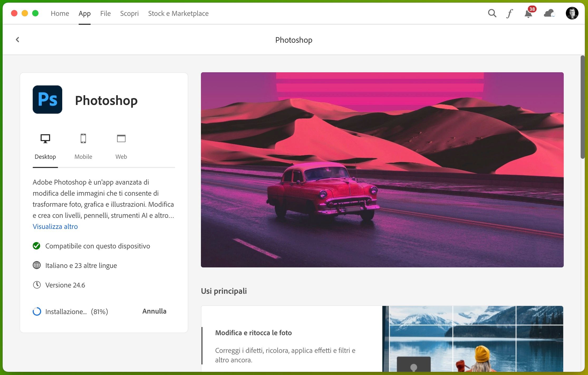Screen dimensions: 588x375
Task: Click 'Compatibile con questo dispositivo' text
Action: tap(98, 246)
